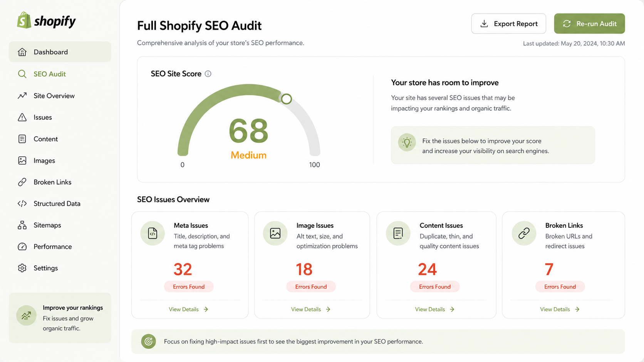Open View Details text under Meta Issues
The height and width of the screenshot is (362, 644).
(x=184, y=309)
